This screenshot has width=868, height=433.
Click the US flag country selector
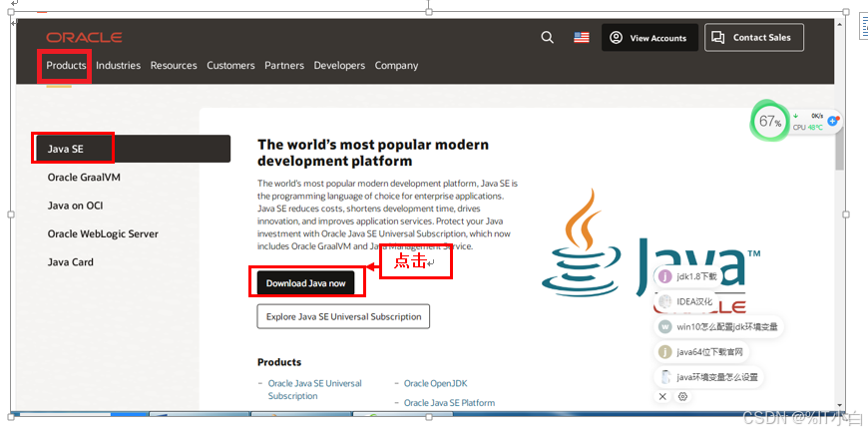coord(582,38)
